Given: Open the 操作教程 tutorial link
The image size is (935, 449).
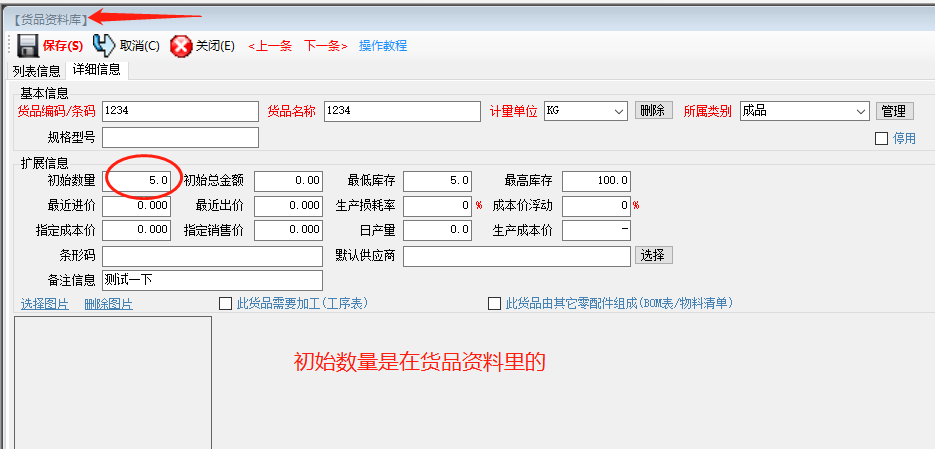Looking at the screenshot, I should (x=383, y=46).
